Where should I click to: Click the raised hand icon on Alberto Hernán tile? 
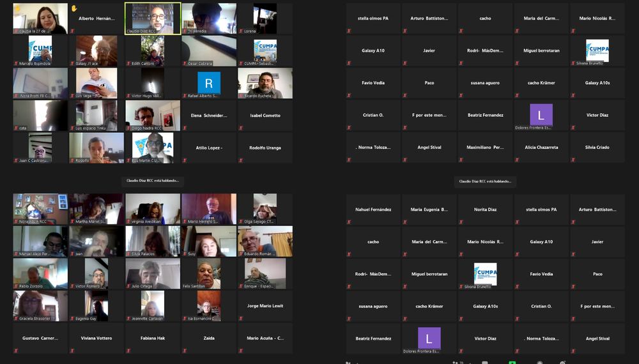(74, 8)
